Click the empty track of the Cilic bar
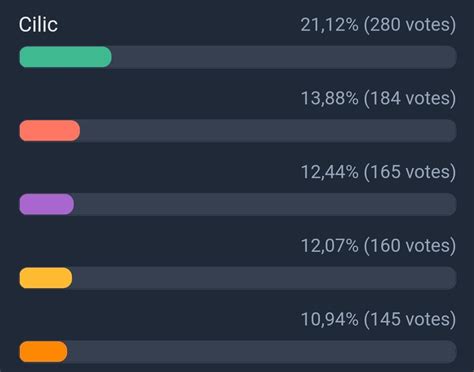 pos(284,57)
